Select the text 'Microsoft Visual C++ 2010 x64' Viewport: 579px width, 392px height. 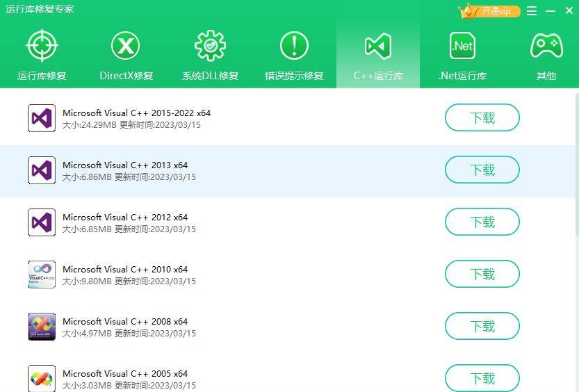coord(125,269)
